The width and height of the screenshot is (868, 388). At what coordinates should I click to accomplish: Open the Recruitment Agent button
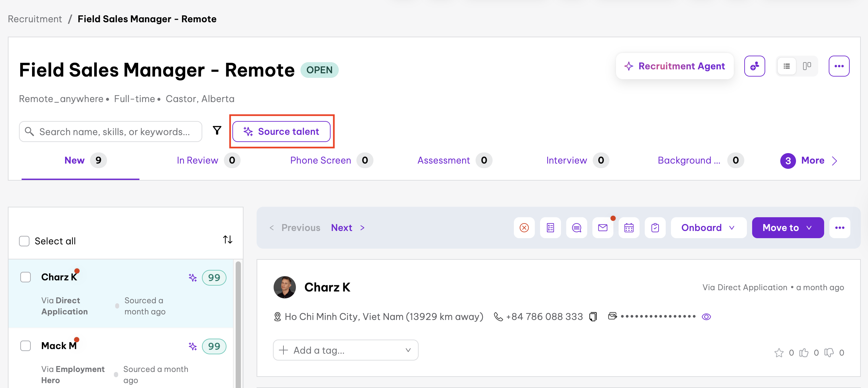click(x=674, y=66)
